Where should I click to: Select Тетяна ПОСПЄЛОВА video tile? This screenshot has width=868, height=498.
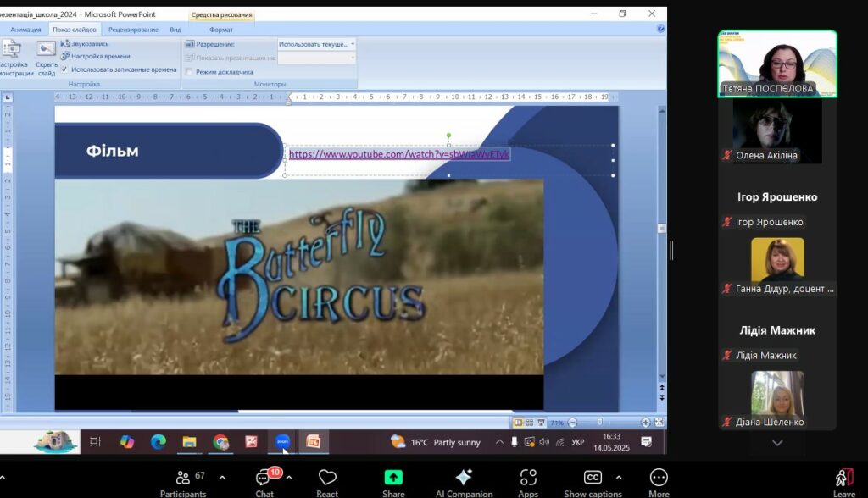pos(777,64)
